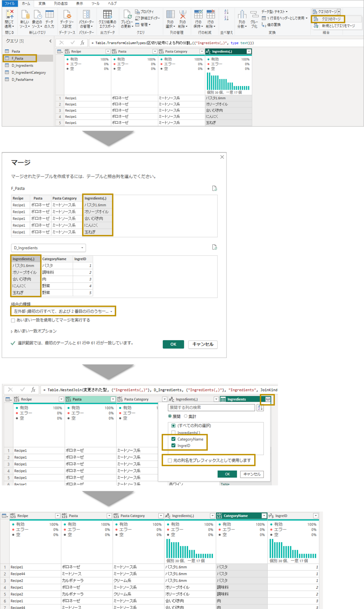Enable the fuzzy matching merge checkbox

point(13,320)
